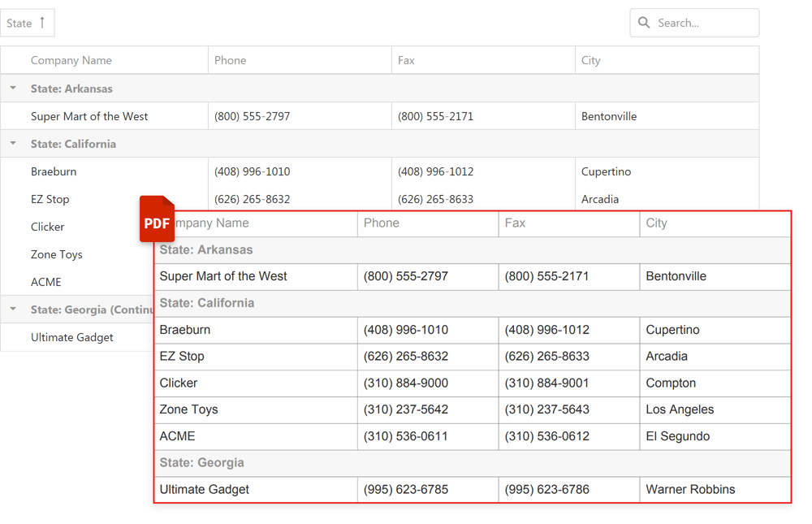Collapse the State: Arkansas group
This screenshot has height=524, width=812.
(12, 88)
